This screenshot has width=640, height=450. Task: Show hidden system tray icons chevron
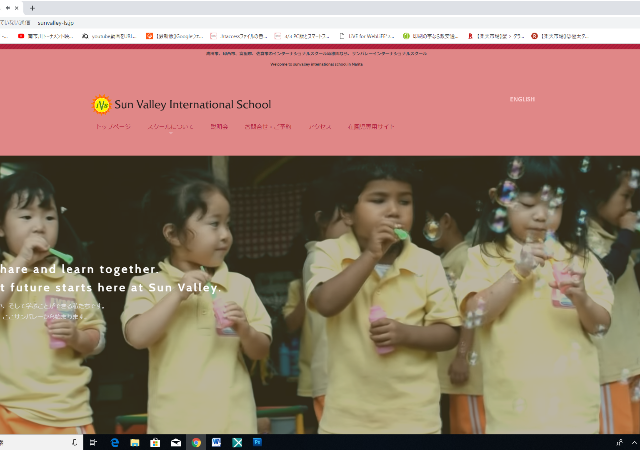click(634, 442)
